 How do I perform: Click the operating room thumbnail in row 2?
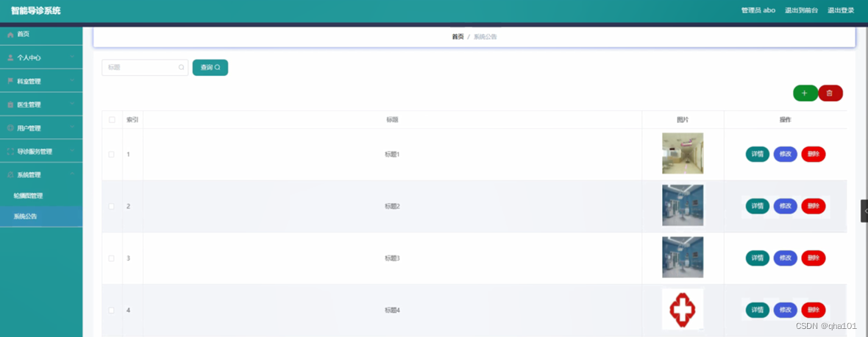683,205
